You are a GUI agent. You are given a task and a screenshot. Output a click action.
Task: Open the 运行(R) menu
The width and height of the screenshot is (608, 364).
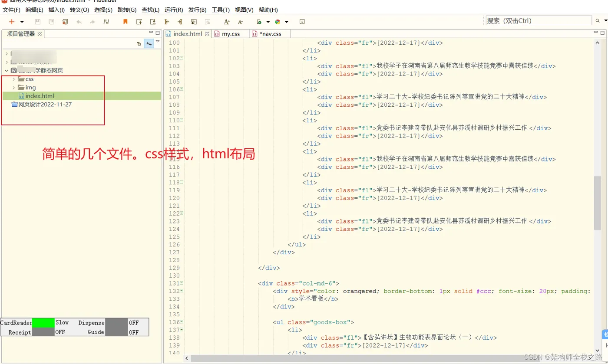coord(174,10)
